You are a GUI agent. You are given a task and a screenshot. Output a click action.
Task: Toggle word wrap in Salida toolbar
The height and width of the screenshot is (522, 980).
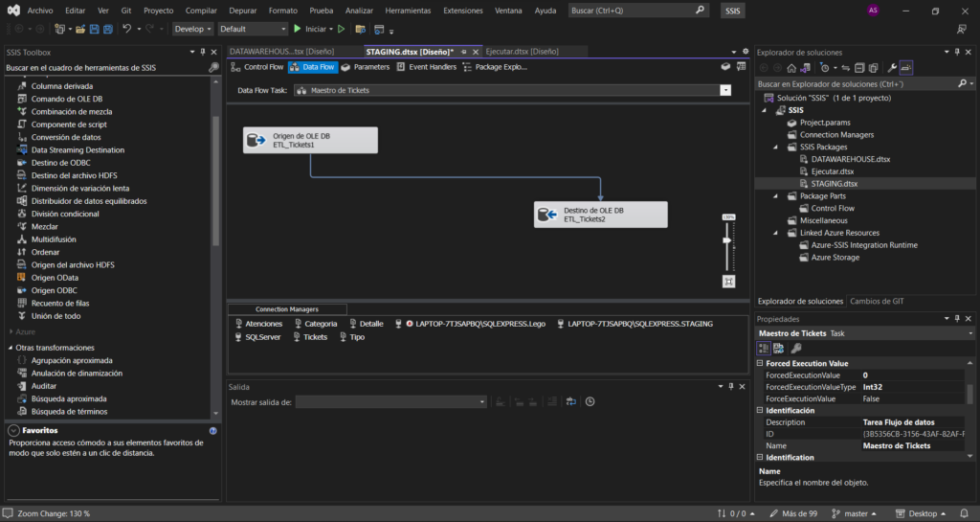tap(570, 402)
